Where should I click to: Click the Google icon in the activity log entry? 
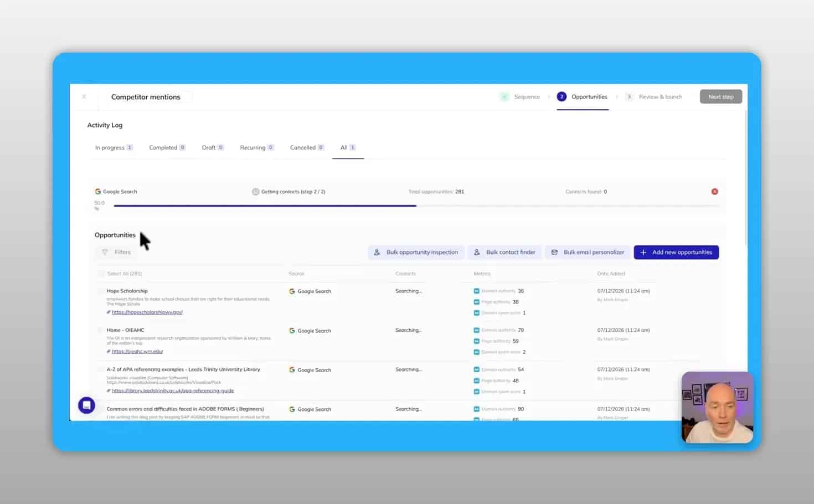pos(98,192)
